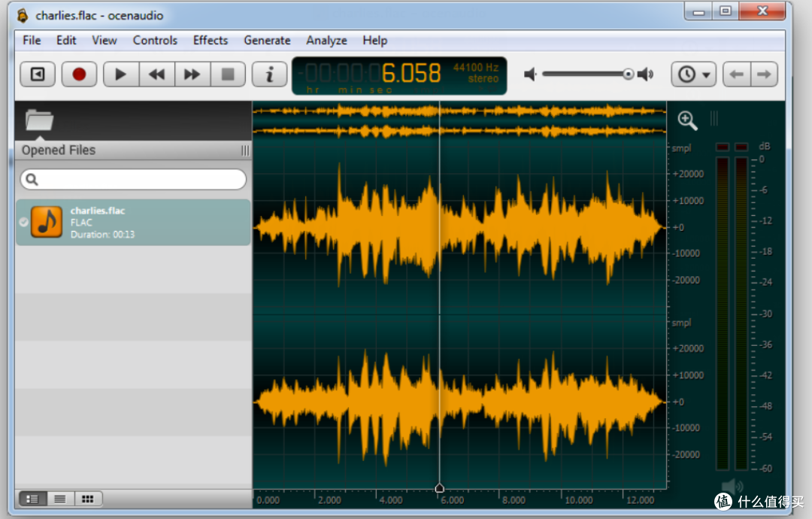The width and height of the screenshot is (812, 519).
Task: Open the File menu
Action: [x=32, y=41]
